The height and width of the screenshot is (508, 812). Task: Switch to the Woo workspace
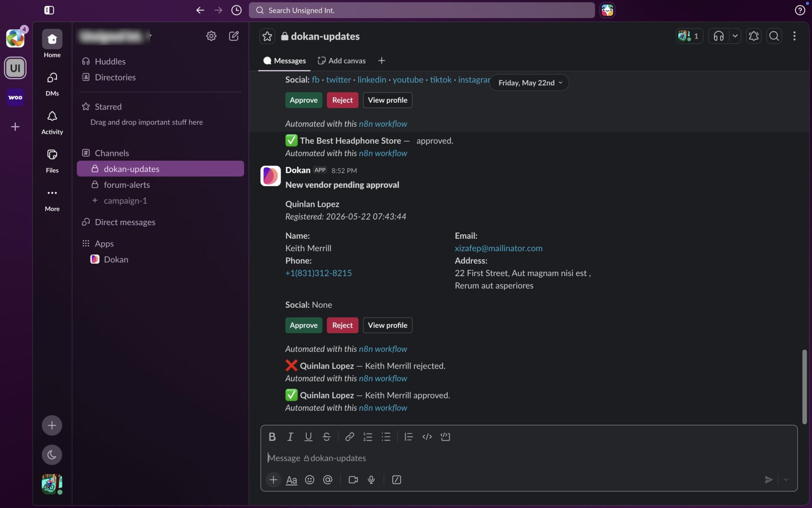coord(15,97)
